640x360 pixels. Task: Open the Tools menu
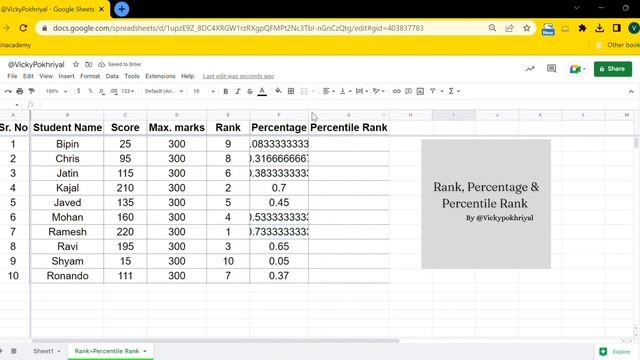(x=132, y=76)
